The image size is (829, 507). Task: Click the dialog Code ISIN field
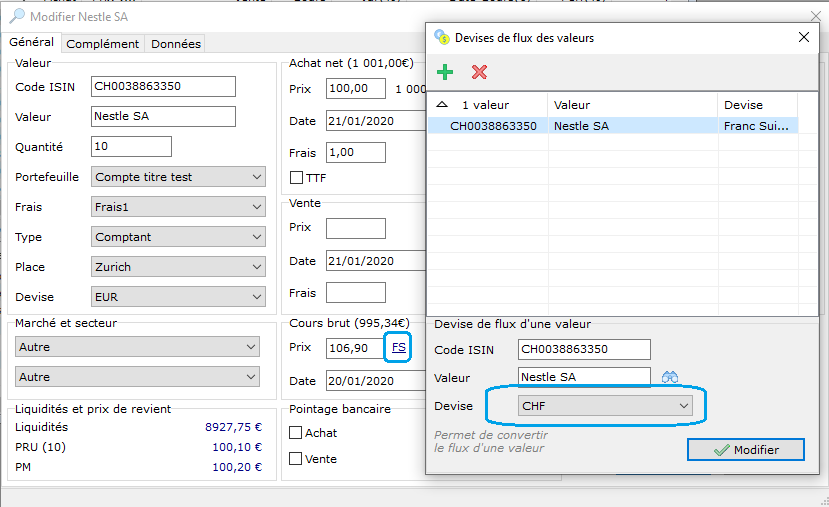(584, 349)
